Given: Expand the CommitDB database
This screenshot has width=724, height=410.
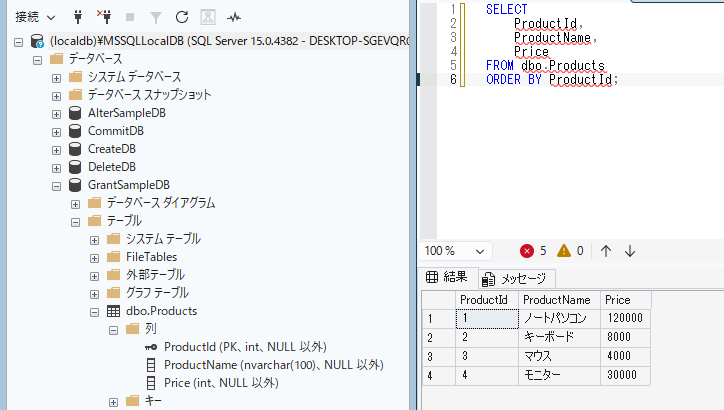Looking at the screenshot, I should pyautogui.click(x=56, y=133).
